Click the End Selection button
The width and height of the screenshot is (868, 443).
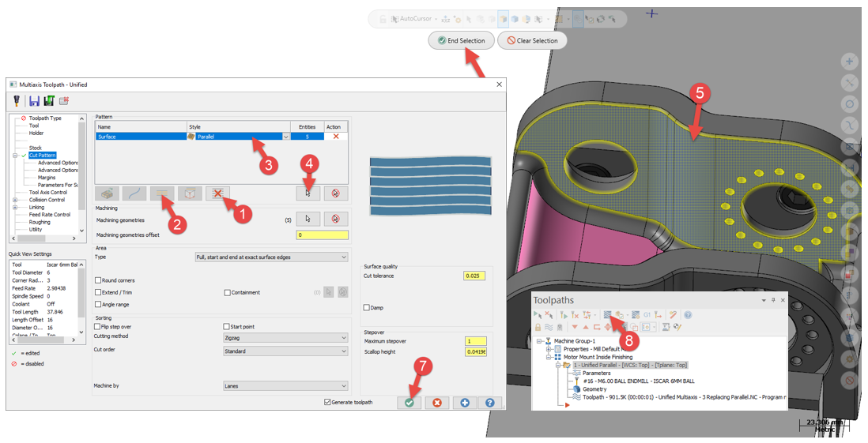[461, 40]
